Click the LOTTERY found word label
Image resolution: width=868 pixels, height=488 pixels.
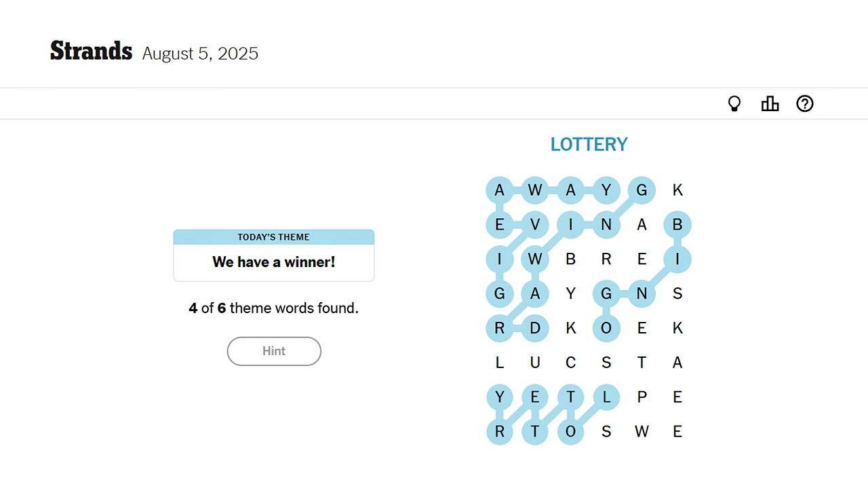589,144
